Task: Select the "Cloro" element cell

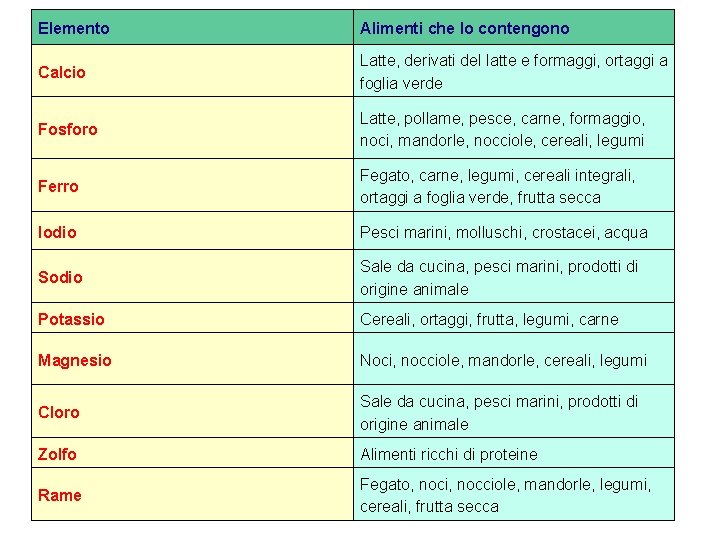Action: pyautogui.click(x=58, y=412)
